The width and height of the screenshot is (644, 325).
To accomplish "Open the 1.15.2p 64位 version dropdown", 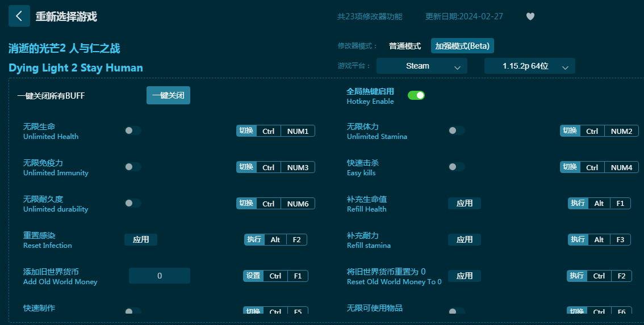I will coord(530,66).
